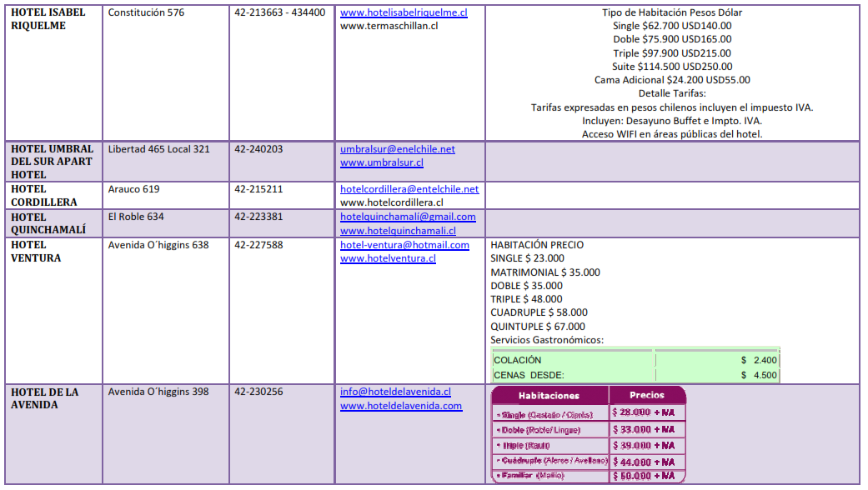The height and width of the screenshot is (490, 868).
Task: Click the $ 2.400 colación price
Action: click(759, 360)
